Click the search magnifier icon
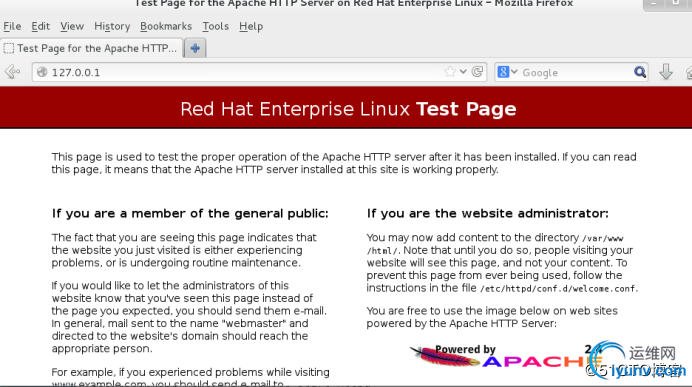 click(x=640, y=72)
